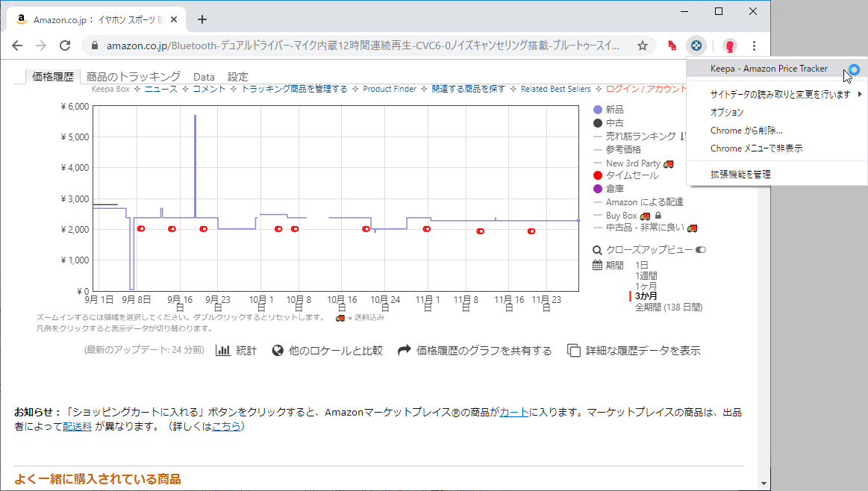Click the 配送料 link
Image resolution: width=868 pixels, height=491 pixels.
(x=77, y=426)
